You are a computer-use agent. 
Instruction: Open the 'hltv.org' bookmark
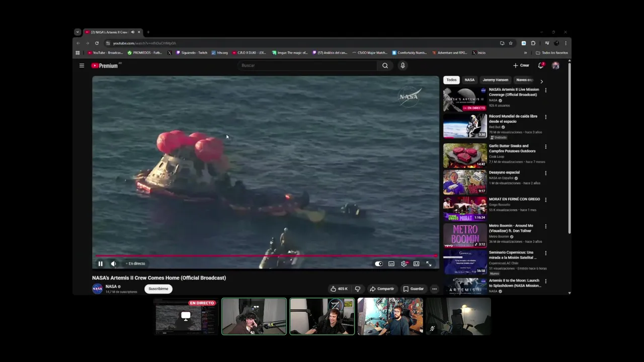pyautogui.click(x=220, y=53)
